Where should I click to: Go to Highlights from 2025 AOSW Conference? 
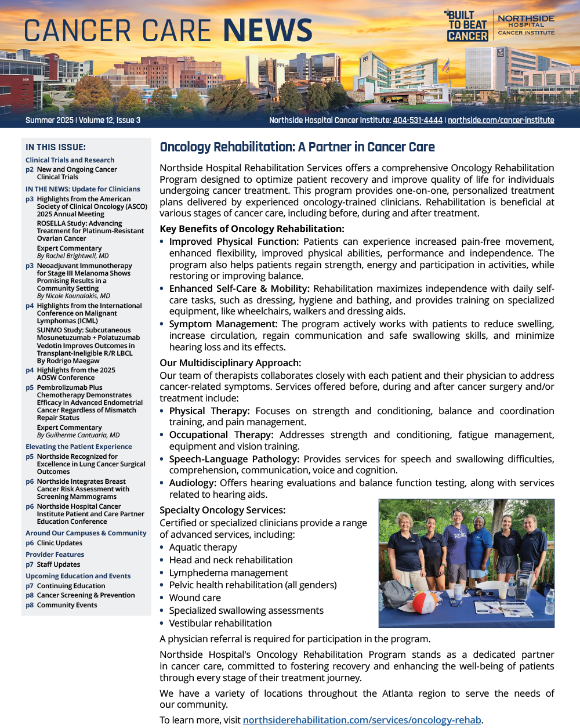(75, 374)
